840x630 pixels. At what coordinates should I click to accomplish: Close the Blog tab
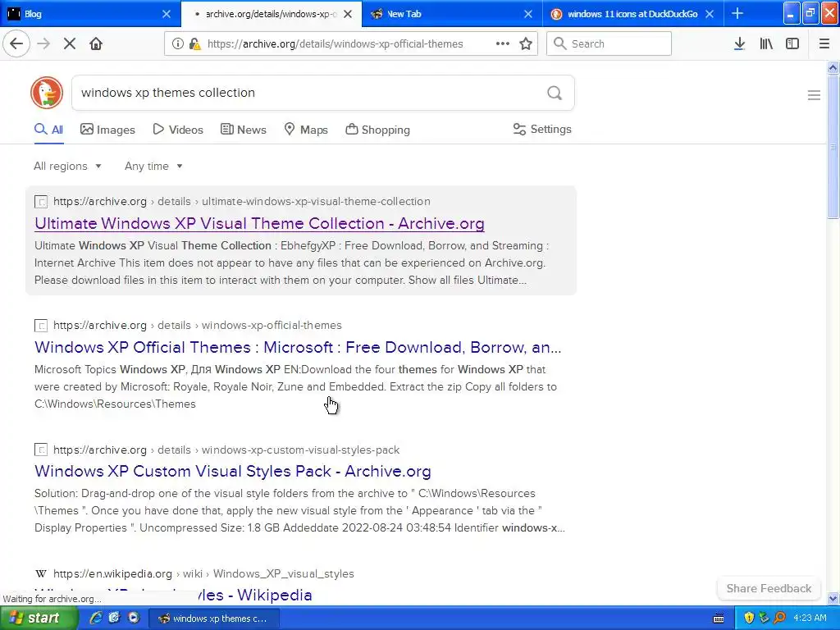point(167,14)
